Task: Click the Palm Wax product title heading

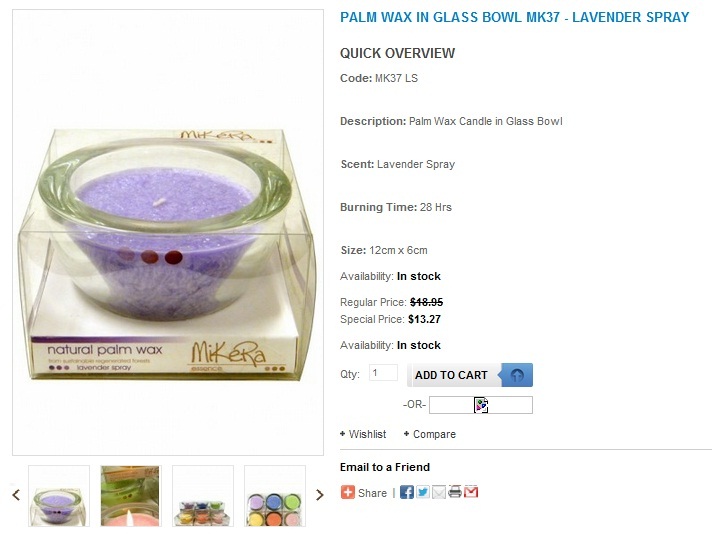Action: click(x=514, y=17)
